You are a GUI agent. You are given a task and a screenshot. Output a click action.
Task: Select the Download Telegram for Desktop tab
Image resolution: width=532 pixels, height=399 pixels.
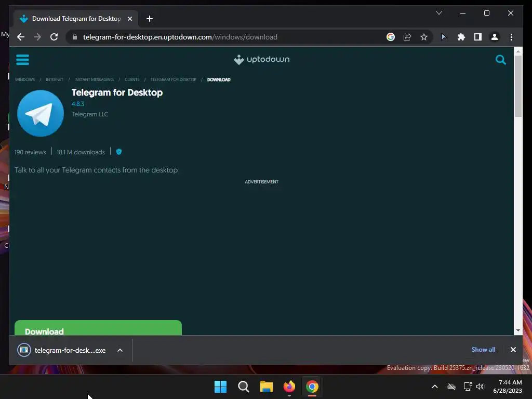click(76, 19)
